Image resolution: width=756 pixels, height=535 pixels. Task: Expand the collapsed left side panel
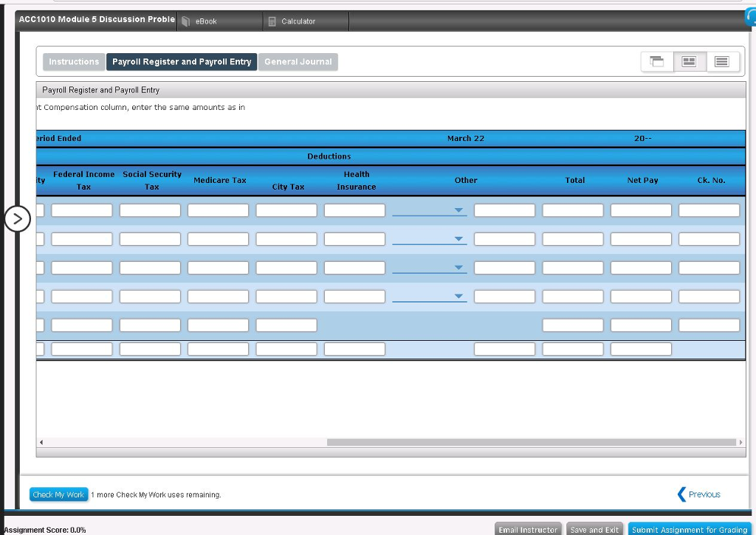click(18, 219)
